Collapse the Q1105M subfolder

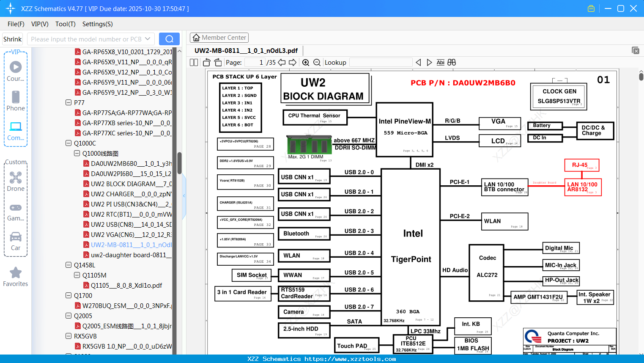pos(77,275)
